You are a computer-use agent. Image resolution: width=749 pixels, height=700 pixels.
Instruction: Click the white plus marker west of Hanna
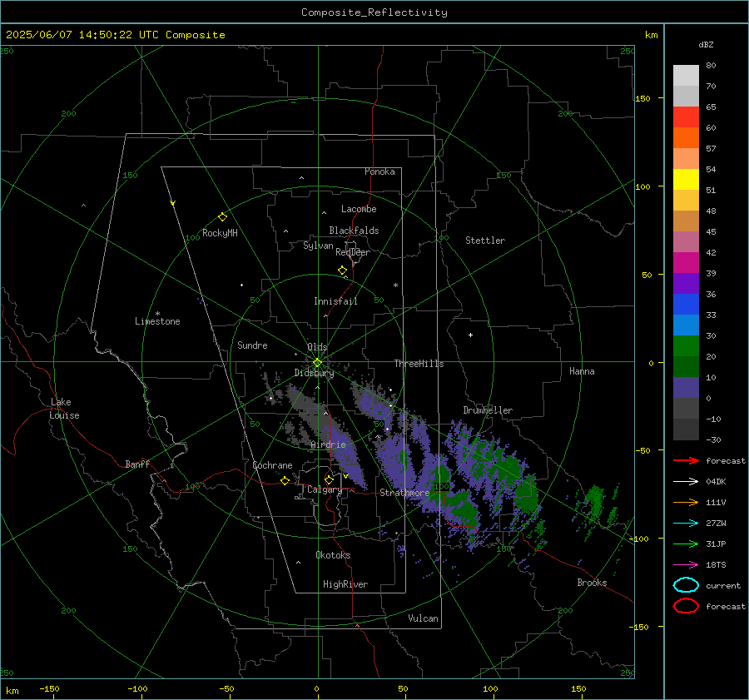470,335
